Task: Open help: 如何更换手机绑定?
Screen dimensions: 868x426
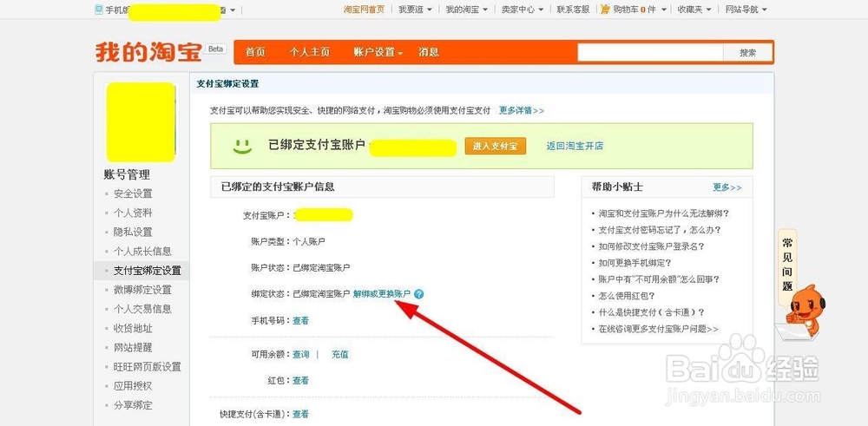Action: point(635,263)
